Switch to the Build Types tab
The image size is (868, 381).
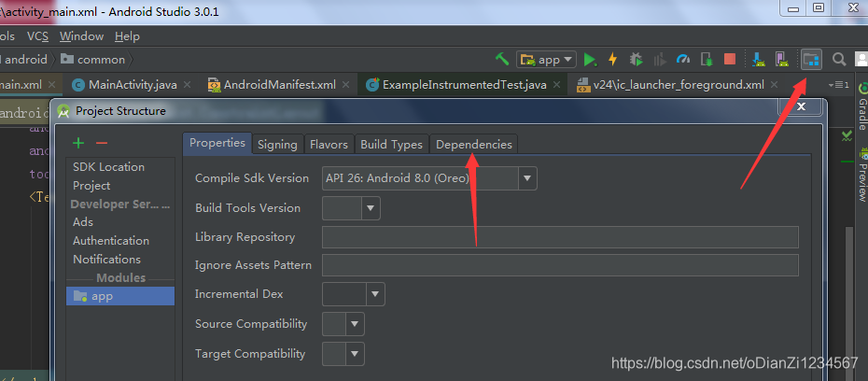(x=391, y=145)
